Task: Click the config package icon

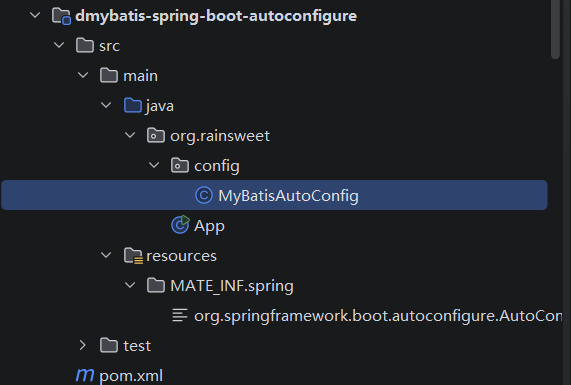Action: coord(180,165)
